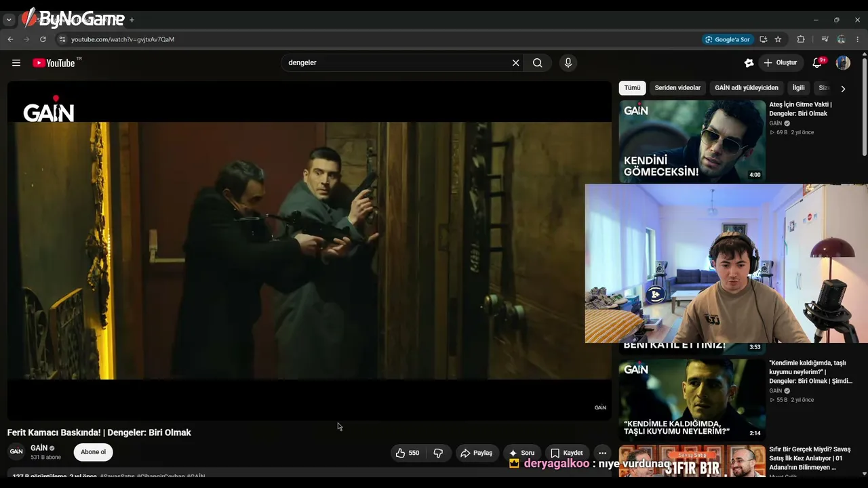Click the icon left of the Oluştur button
Viewport: 868px width, 488px height.
[x=749, y=63]
